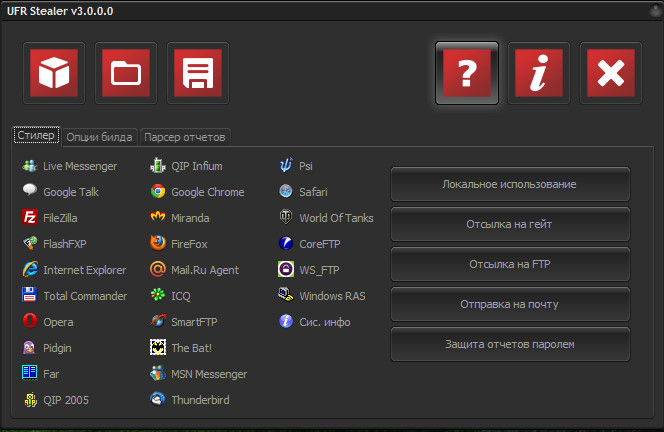
Task: Click the ICQ flower icon
Action: (x=158, y=295)
